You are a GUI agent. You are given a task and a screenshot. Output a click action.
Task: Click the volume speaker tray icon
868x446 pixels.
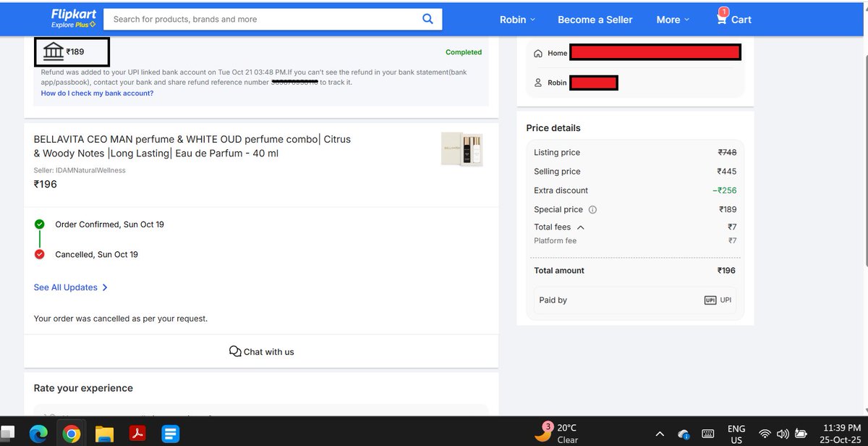pyautogui.click(x=783, y=434)
